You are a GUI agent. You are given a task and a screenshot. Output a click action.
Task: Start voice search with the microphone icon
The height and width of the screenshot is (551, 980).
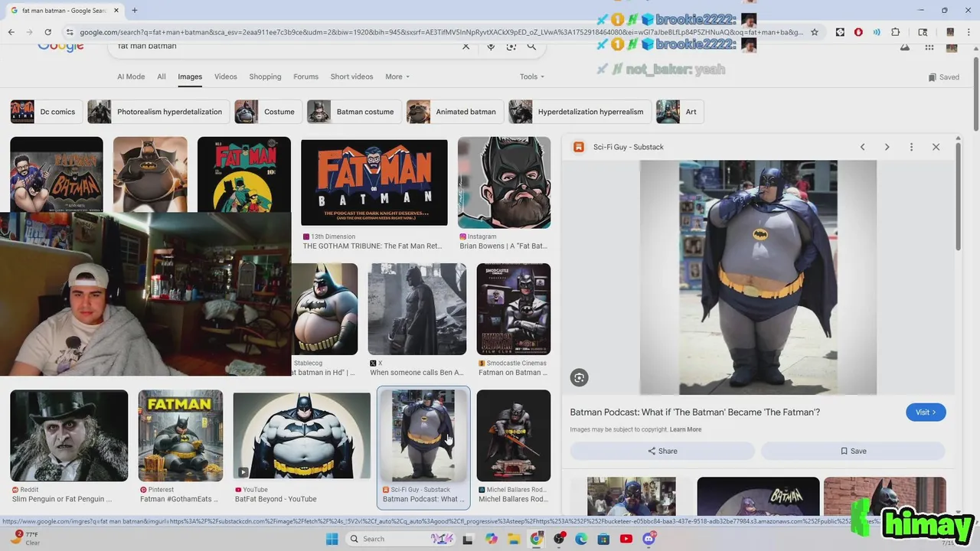pyautogui.click(x=491, y=47)
